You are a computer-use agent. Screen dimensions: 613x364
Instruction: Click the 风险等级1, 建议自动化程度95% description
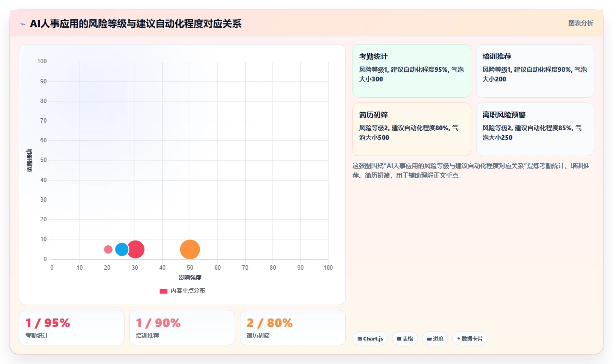(x=411, y=74)
